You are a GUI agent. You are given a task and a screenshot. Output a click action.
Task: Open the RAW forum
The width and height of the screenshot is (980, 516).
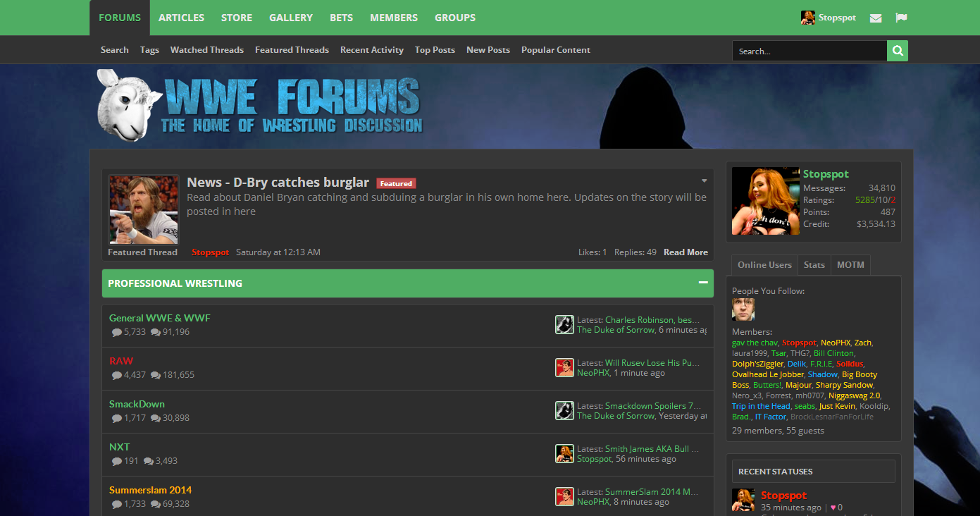(121, 361)
